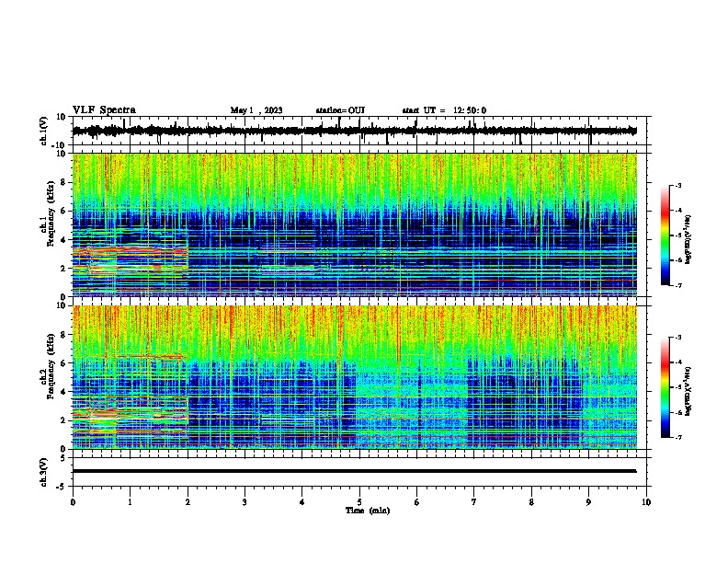
Task: Click the time axis tick label "0"
Action: (73, 502)
